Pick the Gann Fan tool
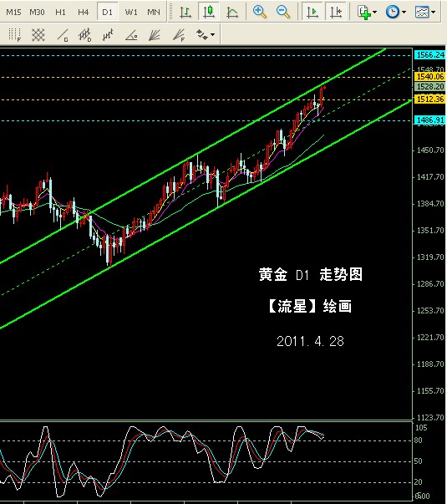 coord(155,35)
